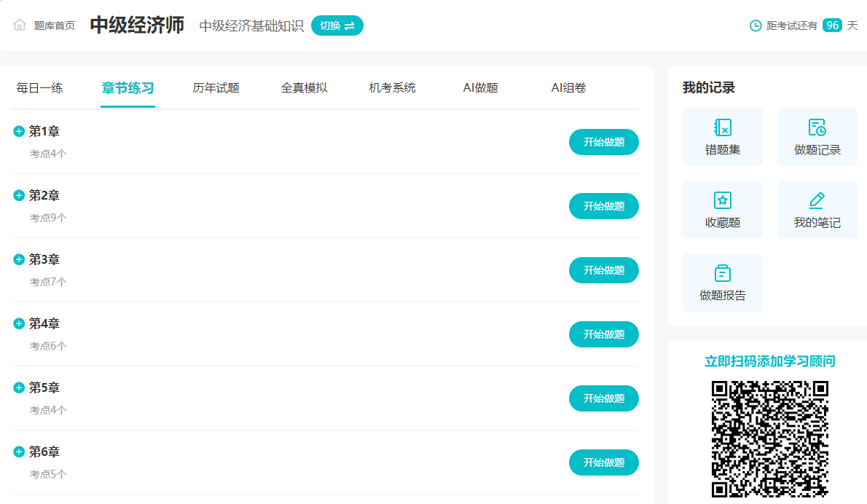Image resolution: width=867 pixels, height=504 pixels.
Task: Open 我的笔记 pencil icon
Action: point(817,200)
